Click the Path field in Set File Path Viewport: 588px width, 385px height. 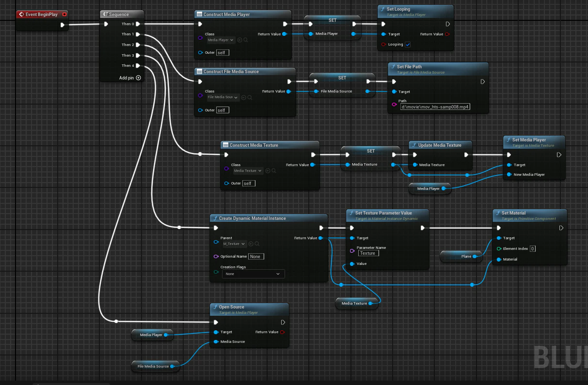pos(436,107)
